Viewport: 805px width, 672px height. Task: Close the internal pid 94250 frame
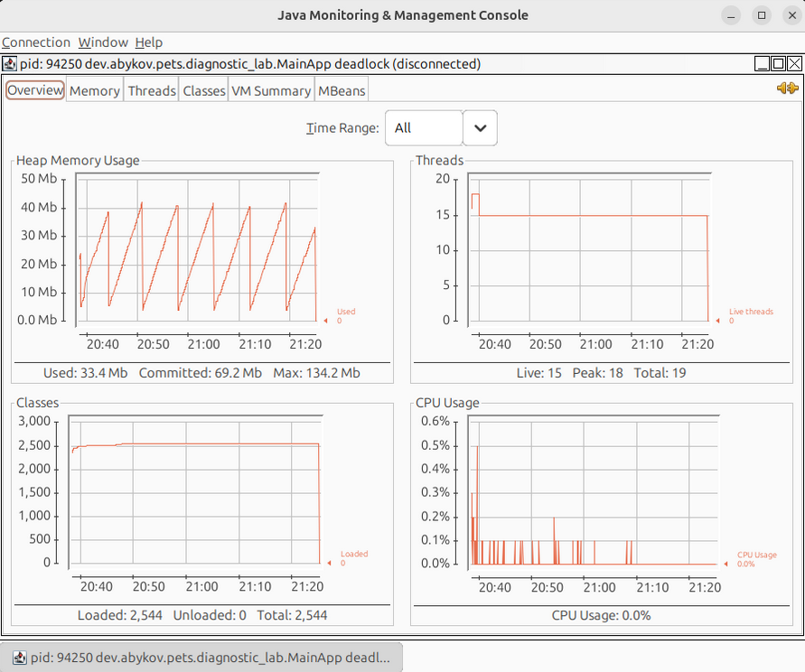point(794,64)
